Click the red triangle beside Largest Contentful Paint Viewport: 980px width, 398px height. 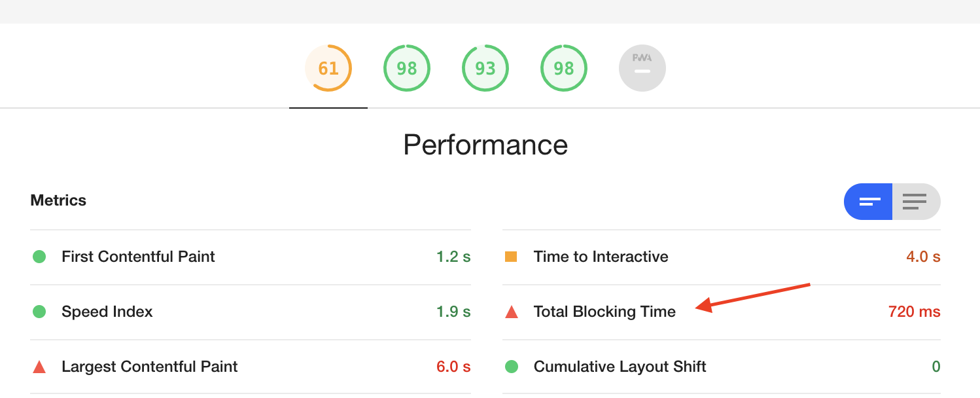[39, 367]
